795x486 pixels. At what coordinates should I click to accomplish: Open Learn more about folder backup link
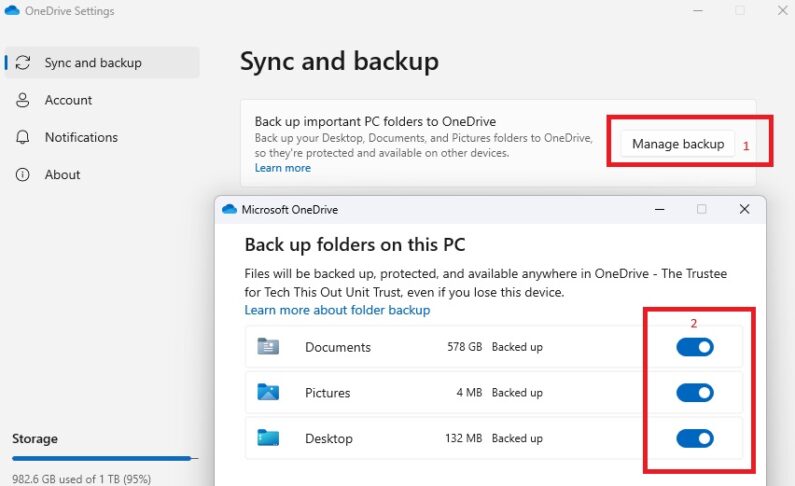[337, 310]
